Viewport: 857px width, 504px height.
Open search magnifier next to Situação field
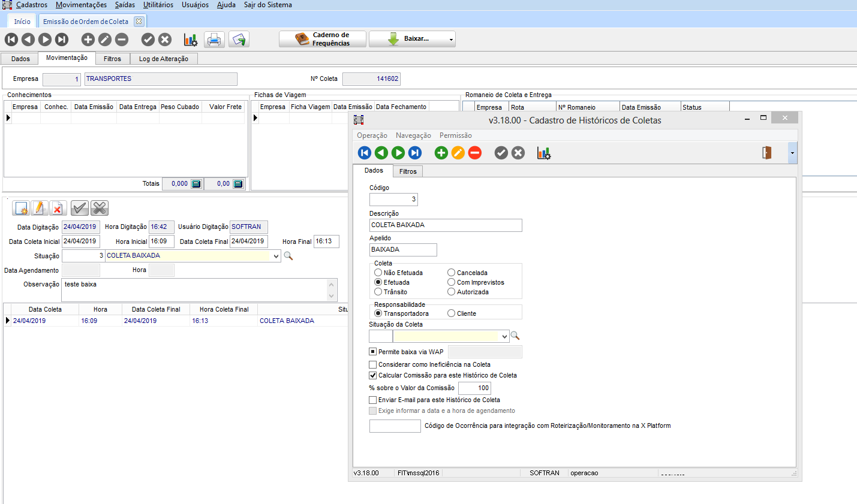288,256
